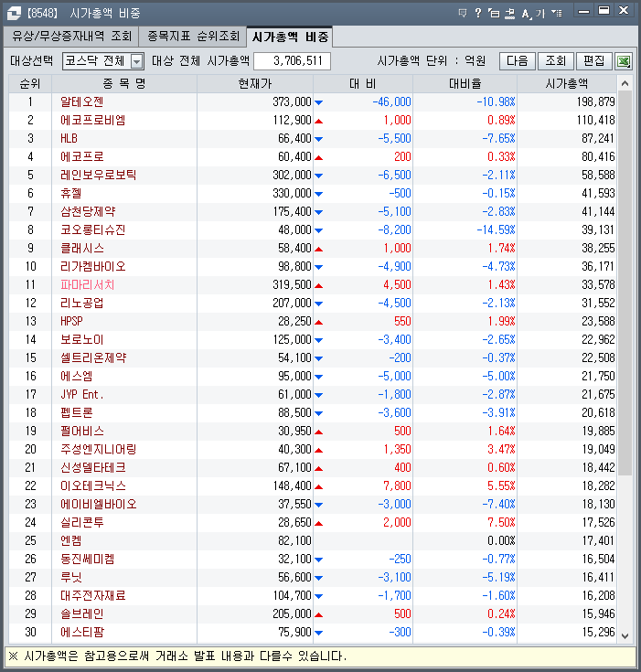Screen dimensions: 641x672
Task: Sort by 시가총액 column header
Action: [x=567, y=83]
